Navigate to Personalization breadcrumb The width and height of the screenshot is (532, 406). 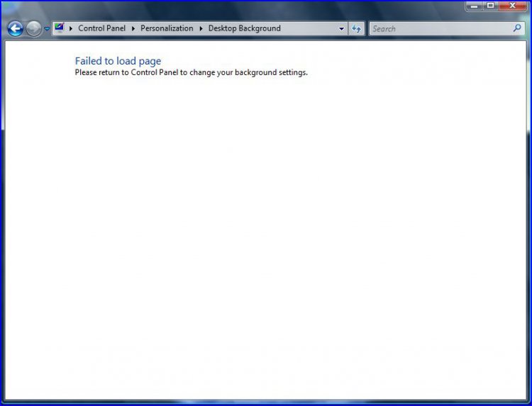pos(167,28)
